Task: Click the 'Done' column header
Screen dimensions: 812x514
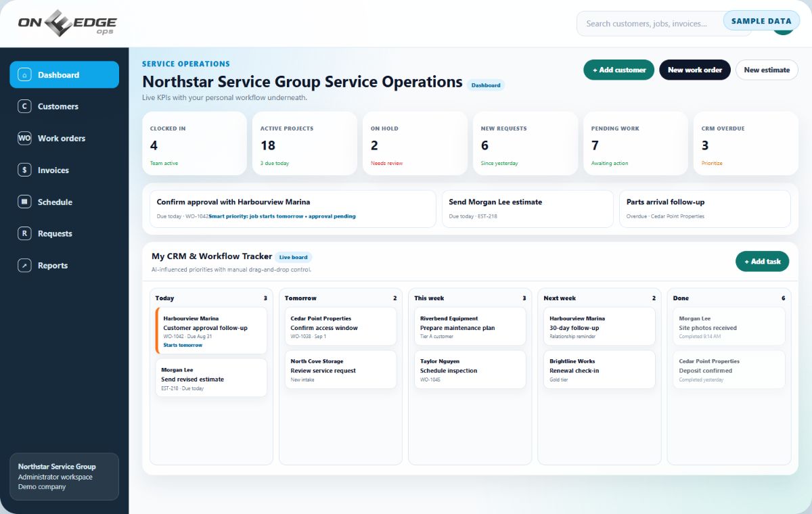Action: click(681, 298)
